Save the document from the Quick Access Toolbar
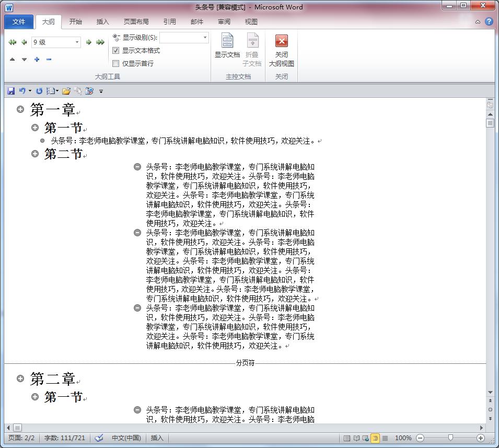499x448 pixels. (10, 90)
